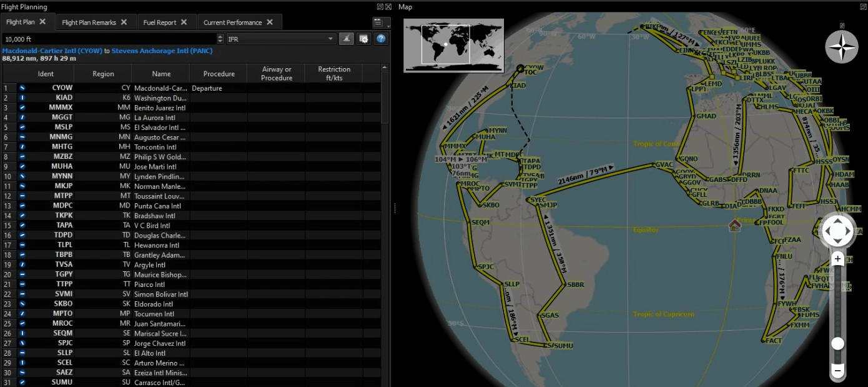Click the world overview minimap
This screenshot has width=868, height=387.
pyautogui.click(x=453, y=45)
